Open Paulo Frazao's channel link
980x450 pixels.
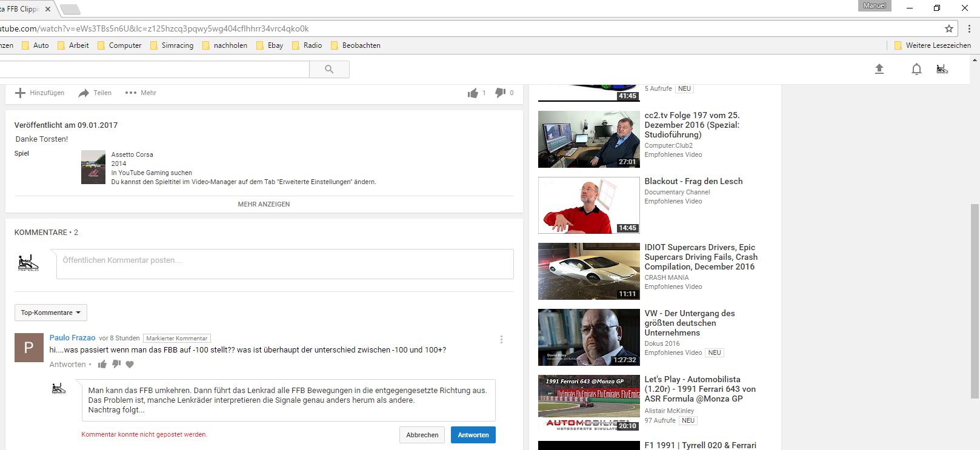click(73, 338)
